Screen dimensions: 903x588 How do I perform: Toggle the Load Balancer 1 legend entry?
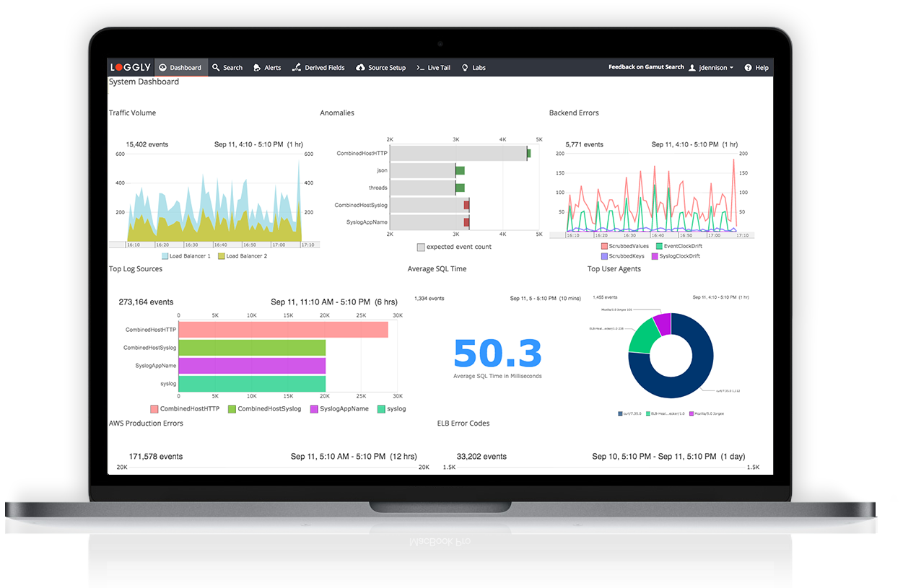[186, 256]
